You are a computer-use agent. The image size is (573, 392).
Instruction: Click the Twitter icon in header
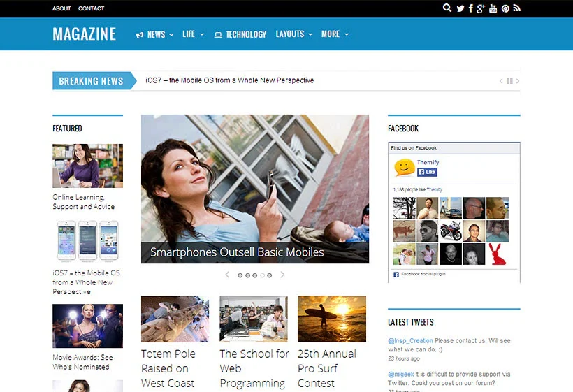pos(460,8)
